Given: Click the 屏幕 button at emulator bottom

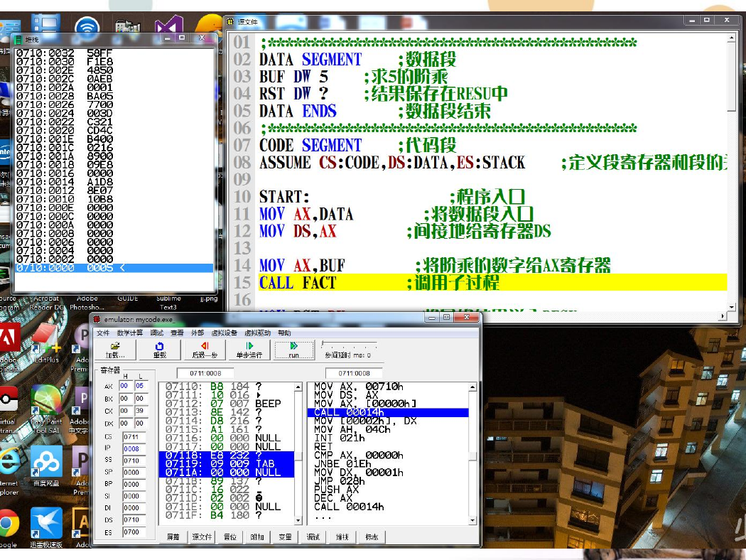Looking at the screenshot, I should pyautogui.click(x=173, y=537).
